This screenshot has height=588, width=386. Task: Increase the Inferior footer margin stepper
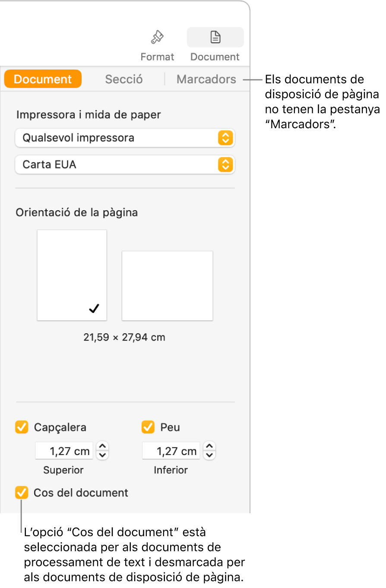pyautogui.click(x=209, y=447)
